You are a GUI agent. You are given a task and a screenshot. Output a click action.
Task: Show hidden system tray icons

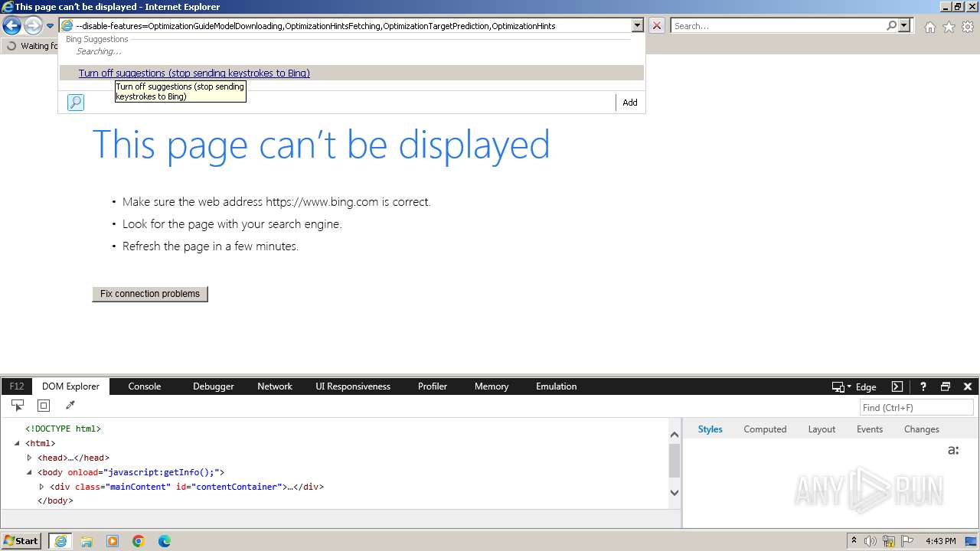pos(854,541)
